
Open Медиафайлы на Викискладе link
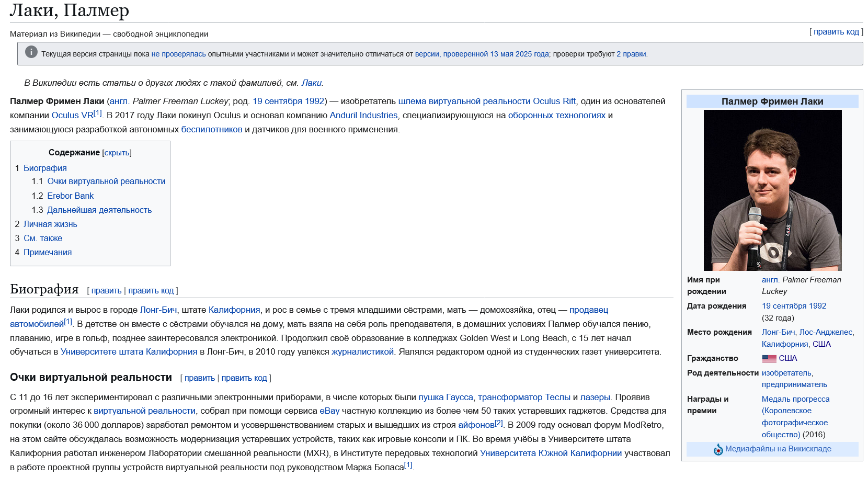coord(778,449)
